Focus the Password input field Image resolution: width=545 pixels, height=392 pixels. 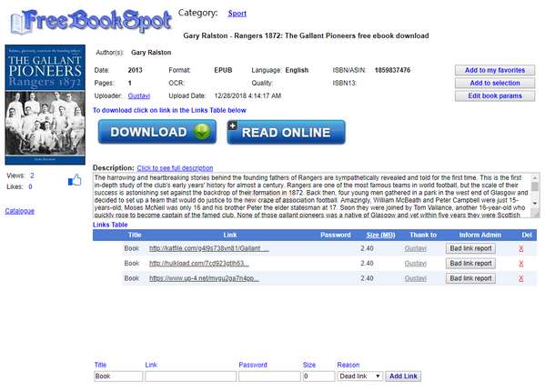pos(269,377)
